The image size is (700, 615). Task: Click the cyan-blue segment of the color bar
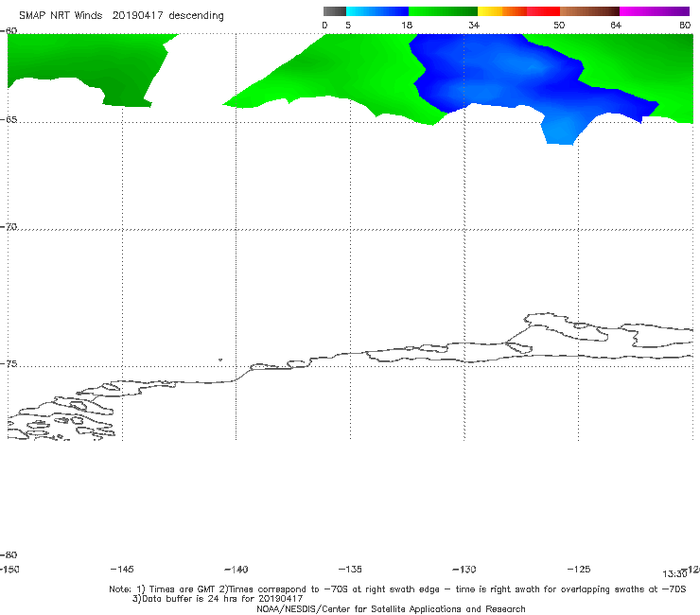[x=377, y=11]
